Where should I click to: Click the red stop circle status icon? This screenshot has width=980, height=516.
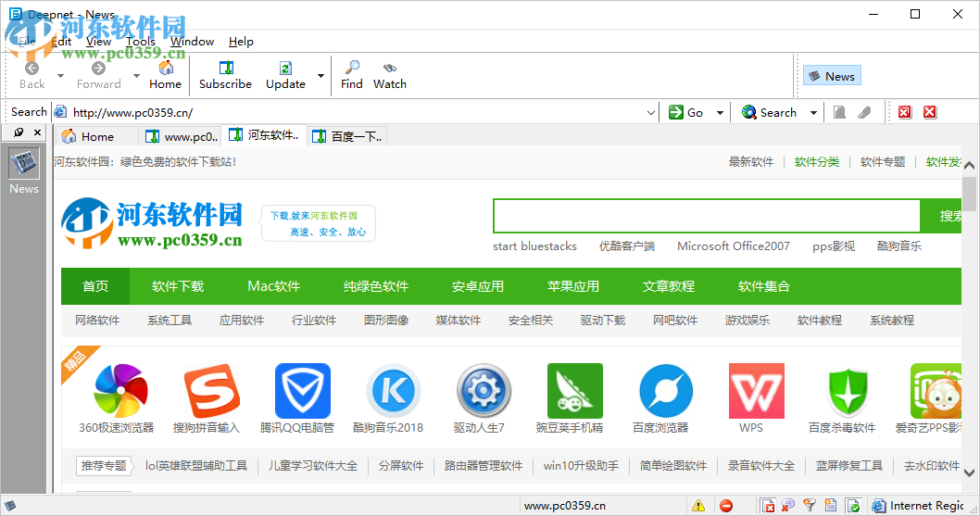tap(725, 506)
